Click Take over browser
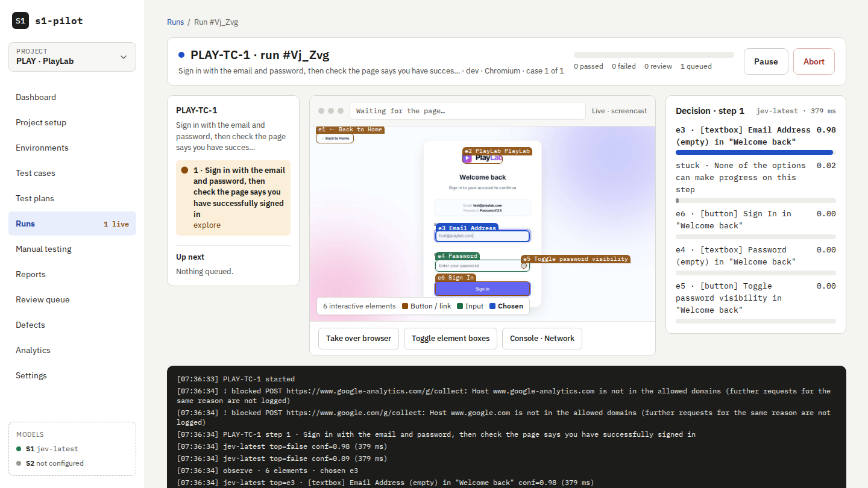The width and height of the screenshot is (868, 488). (359, 339)
